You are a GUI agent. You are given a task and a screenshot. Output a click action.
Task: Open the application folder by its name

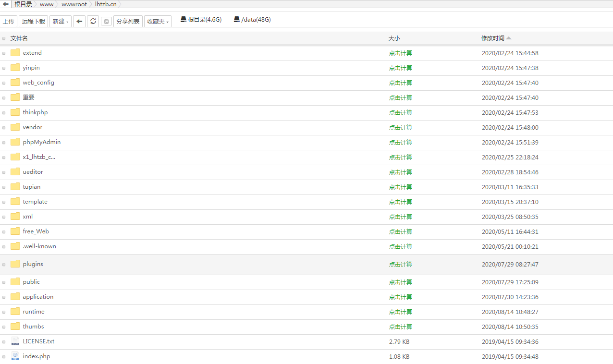pyautogui.click(x=38, y=297)
